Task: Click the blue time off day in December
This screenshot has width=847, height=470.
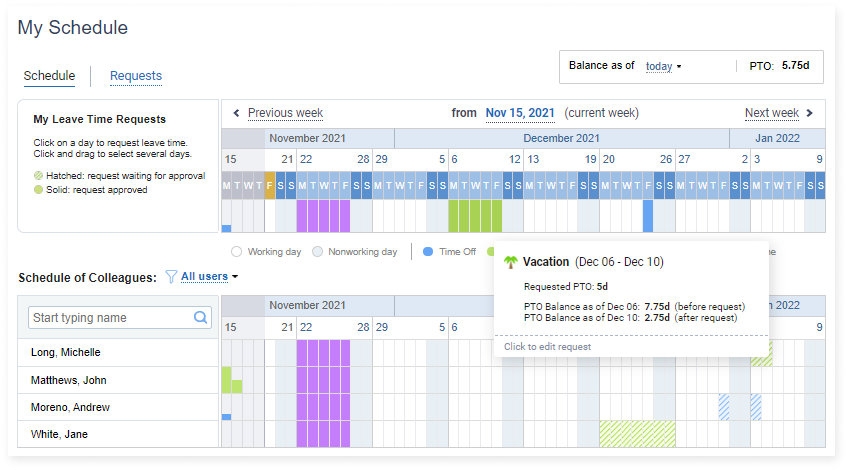Action: (x=648, y=216)
